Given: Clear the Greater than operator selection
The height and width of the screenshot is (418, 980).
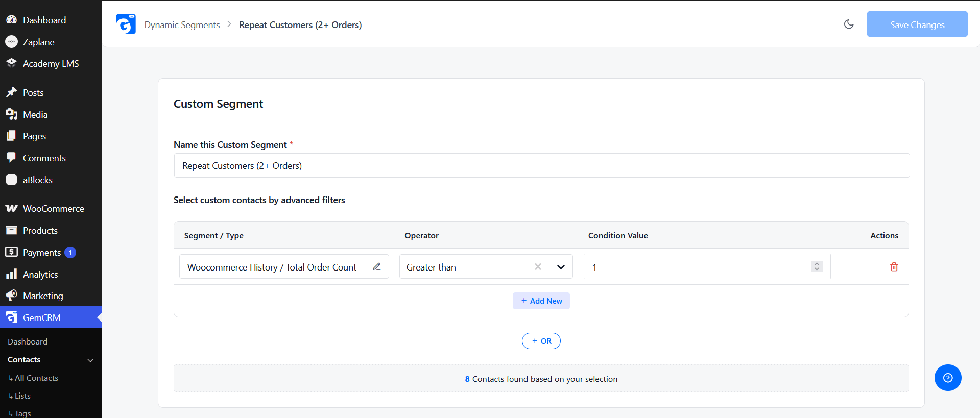Looking at the screenshot, I should 538,266.
